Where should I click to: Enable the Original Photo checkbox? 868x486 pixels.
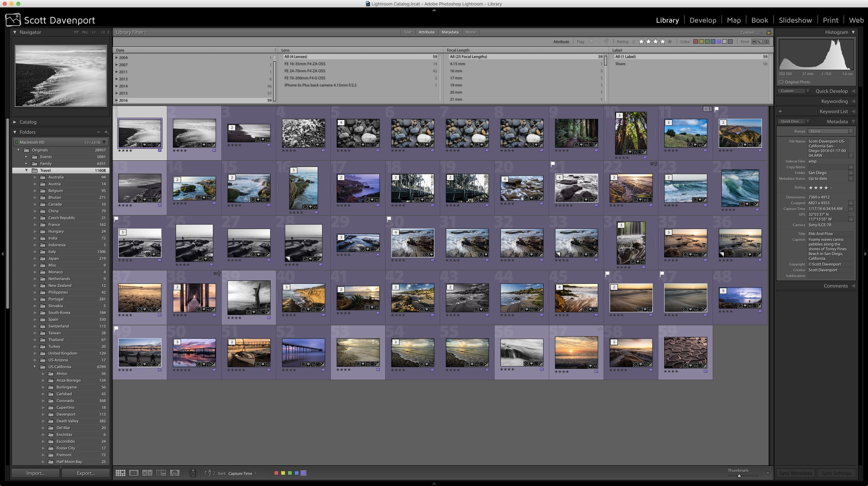click(781, 82)
